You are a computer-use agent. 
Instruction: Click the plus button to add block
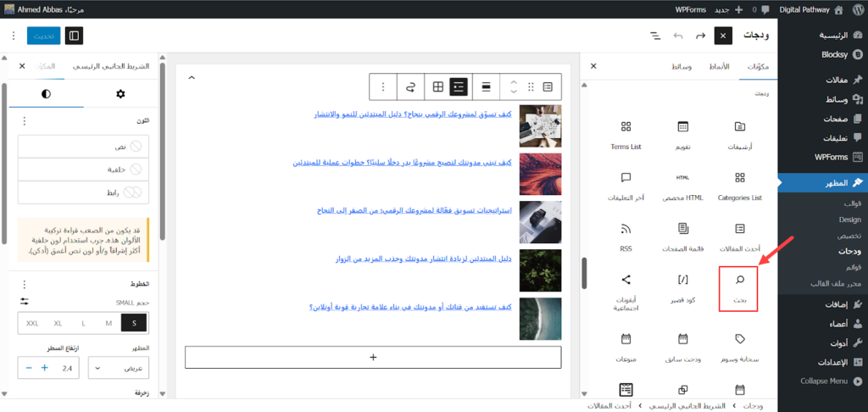click(373, 357)
